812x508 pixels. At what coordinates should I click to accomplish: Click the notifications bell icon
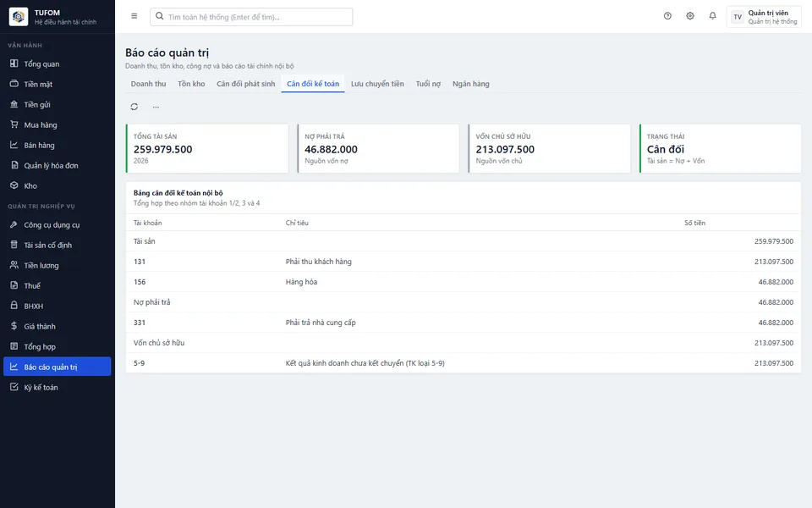[712, 16]
